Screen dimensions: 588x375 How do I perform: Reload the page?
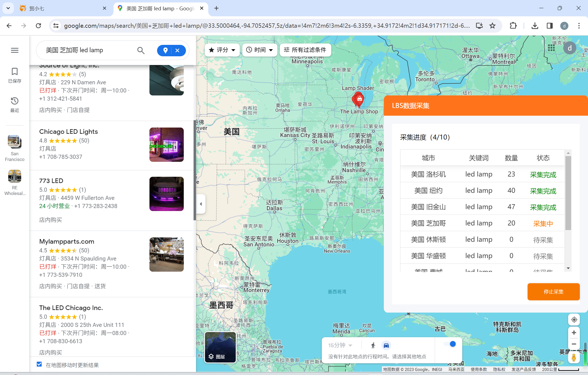coord(38,26)
